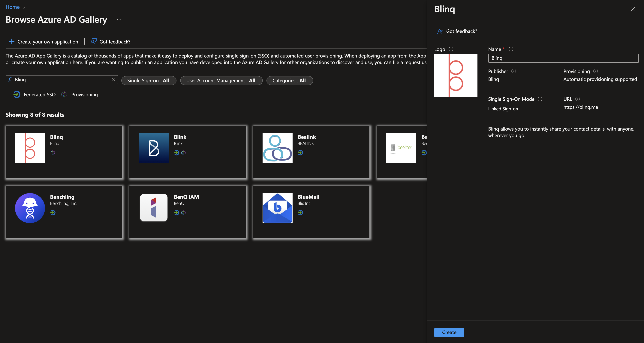The width and height of the screenshot is (644, 343).
Task: Click the BlueMail envelope logo
Action: [278, 208]
